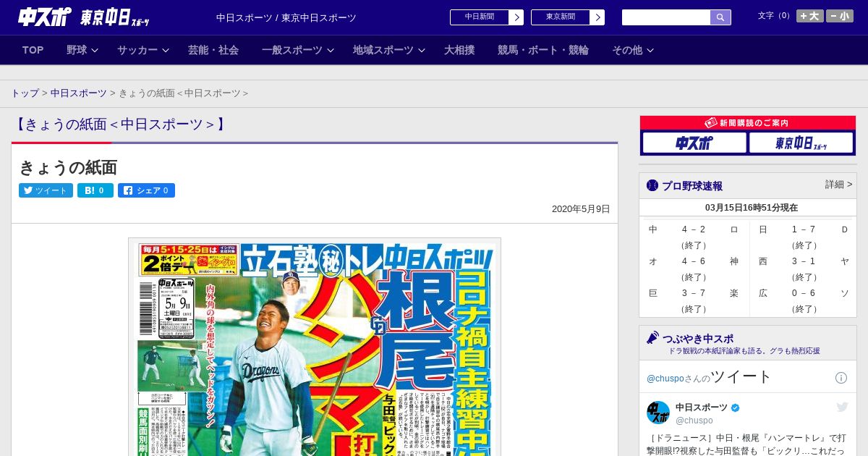Open the newspaper front page image
The image size is (868, 456).
click(x=315, y=347)
